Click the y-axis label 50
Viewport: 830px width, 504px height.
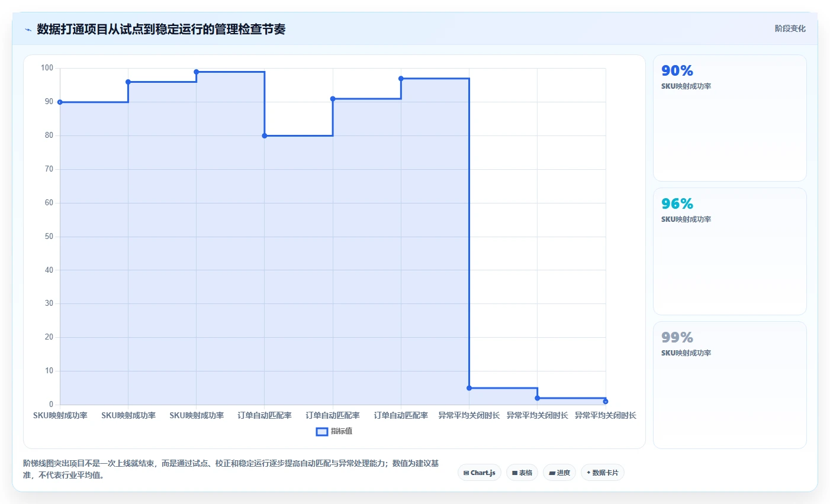[49, 237]
